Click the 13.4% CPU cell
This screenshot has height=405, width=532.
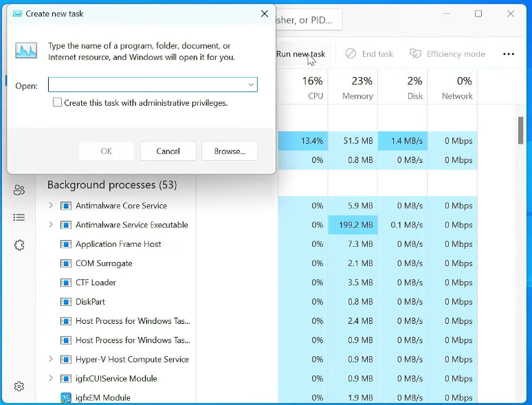click(303, 140)
